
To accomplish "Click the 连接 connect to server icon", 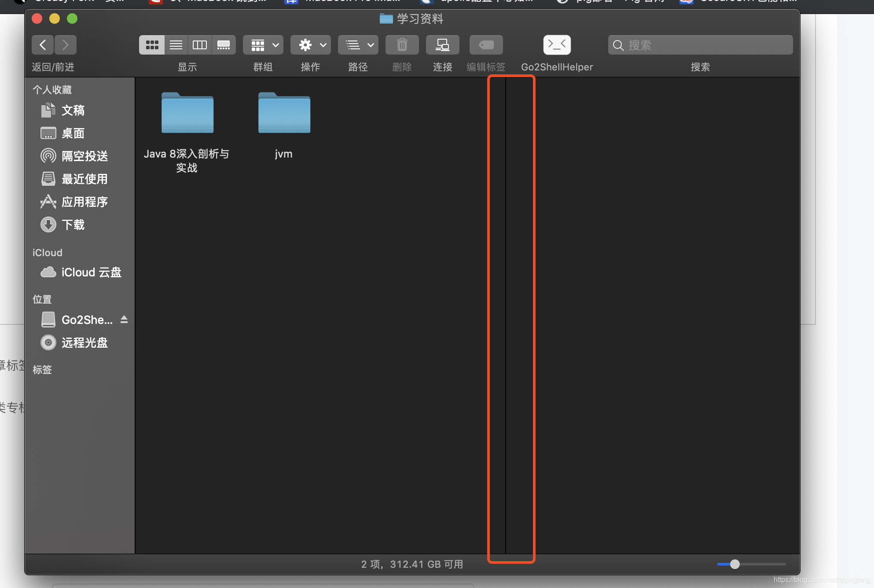I will [x=442, y=45].
